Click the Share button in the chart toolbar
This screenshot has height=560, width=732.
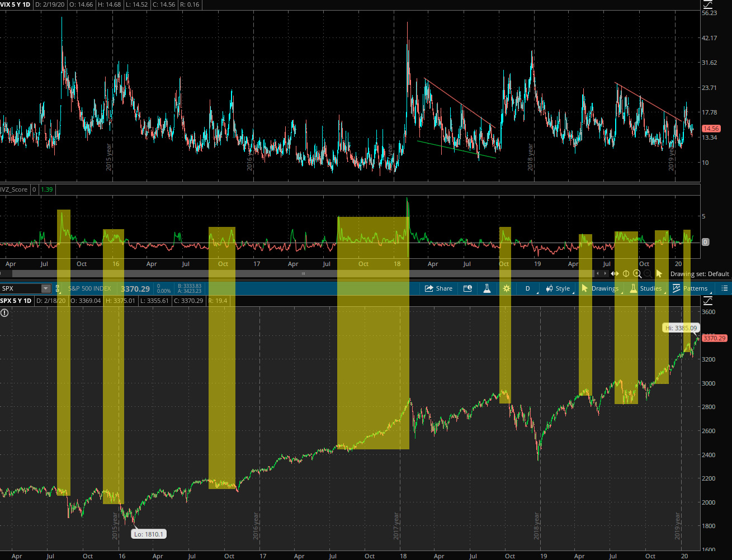pos(438,288)
